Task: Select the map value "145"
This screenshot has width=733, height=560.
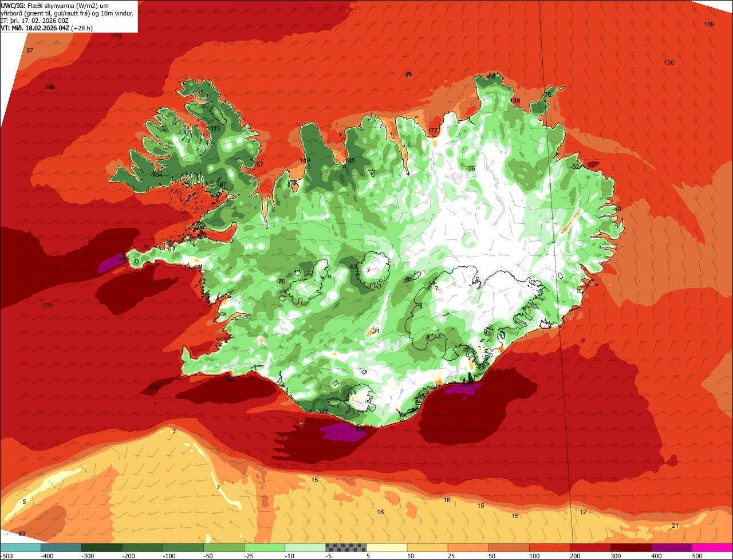Action: [350, 160]
